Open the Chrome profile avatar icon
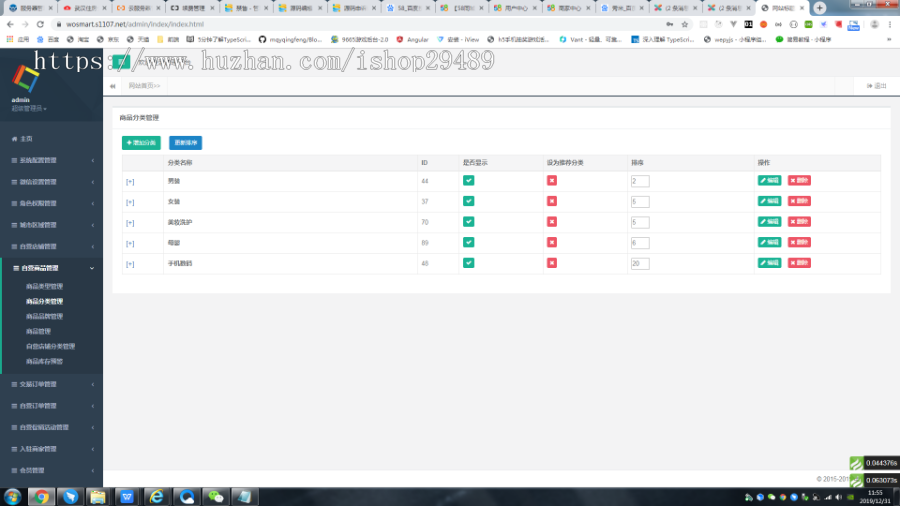The width and height of the screenshot is (900, 506). [874, 24]
